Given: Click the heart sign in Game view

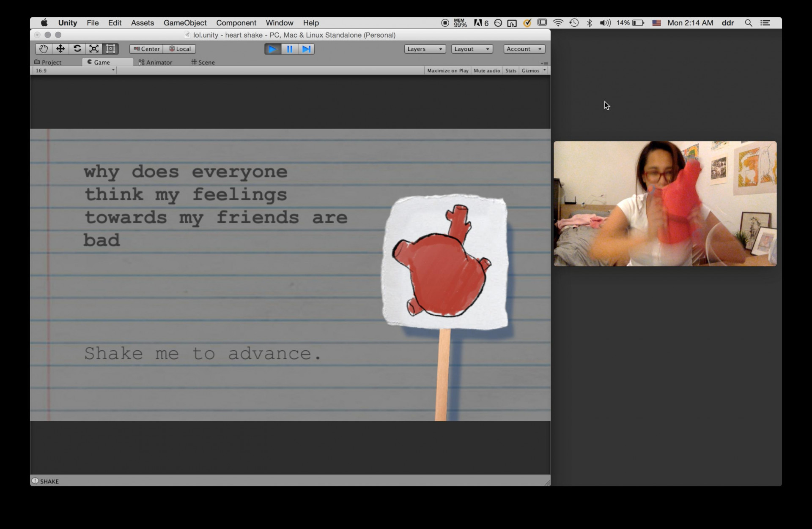Looking at the screenshot, I should coord(444,262).
